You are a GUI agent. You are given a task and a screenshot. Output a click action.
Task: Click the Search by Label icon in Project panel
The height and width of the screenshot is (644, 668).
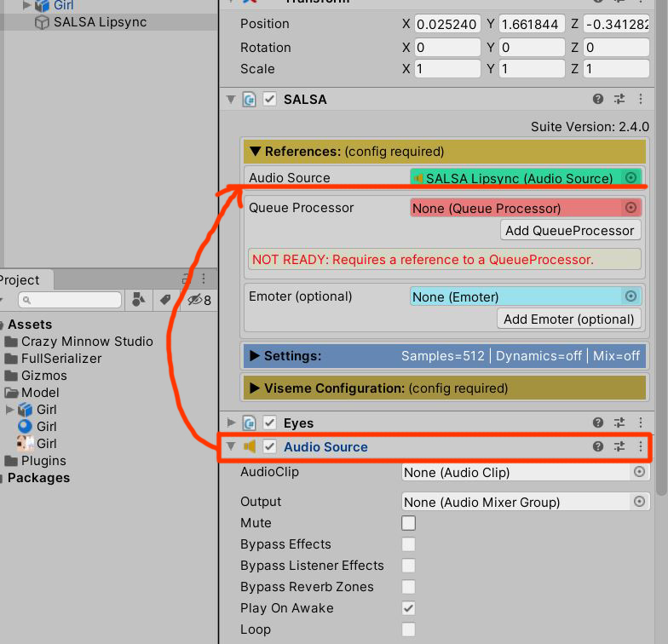[165, 300]
